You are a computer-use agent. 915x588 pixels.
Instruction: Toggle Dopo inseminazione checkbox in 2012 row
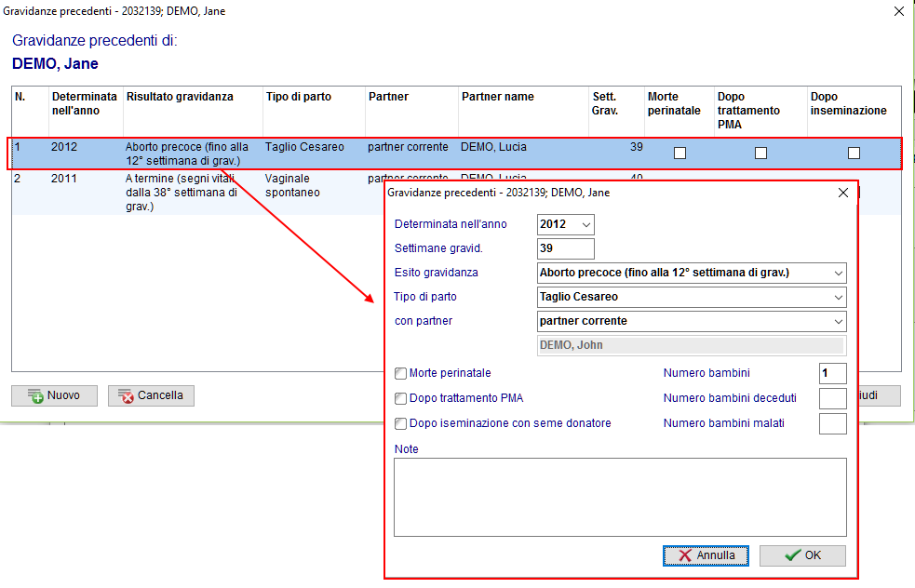pos(854,153)
